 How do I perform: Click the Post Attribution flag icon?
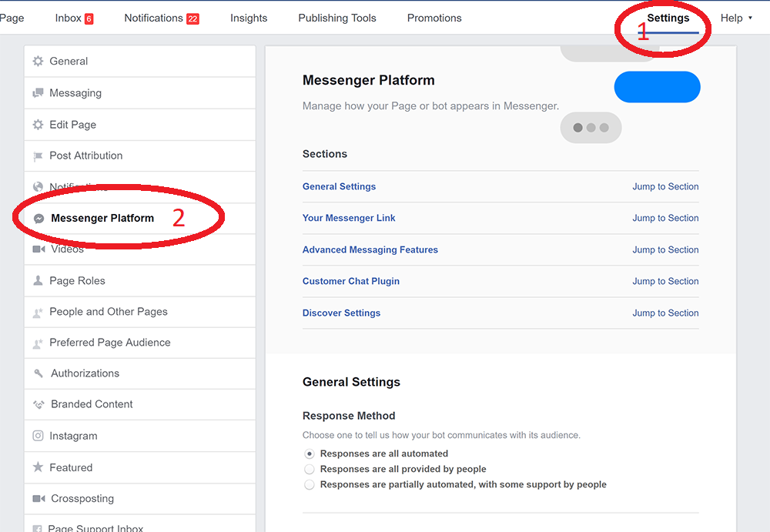(x=38, y=156)
